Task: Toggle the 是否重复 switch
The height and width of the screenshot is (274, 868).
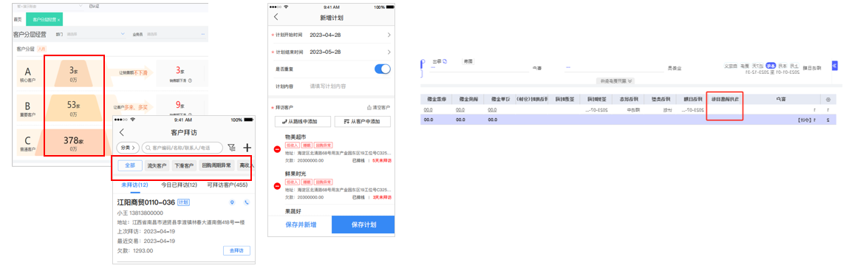Action: [x=383, y=69]
